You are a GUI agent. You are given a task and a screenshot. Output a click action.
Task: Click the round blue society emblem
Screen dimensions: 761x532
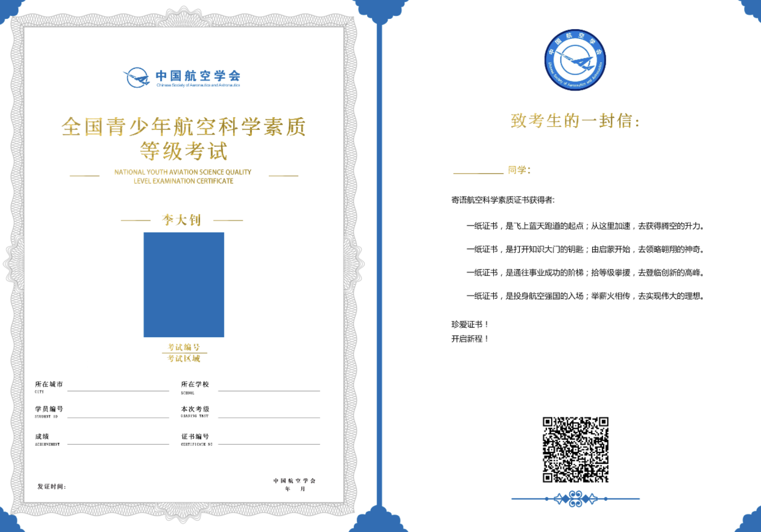pos(575,60)
